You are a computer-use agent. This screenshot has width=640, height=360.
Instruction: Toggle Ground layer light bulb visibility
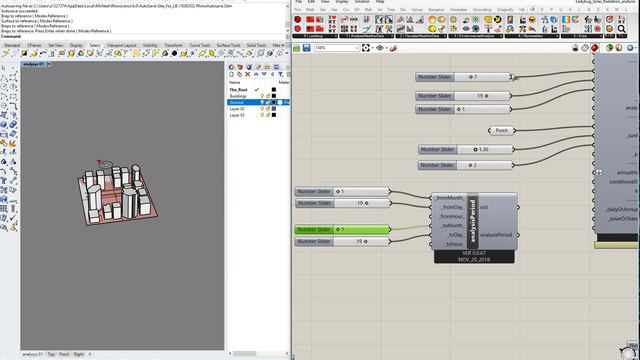[262, 102]
